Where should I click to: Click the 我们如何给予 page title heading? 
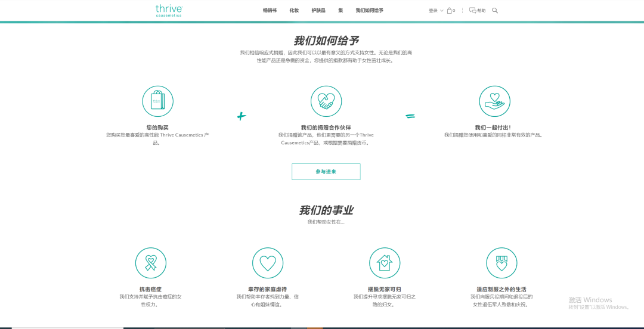click(326, 41)
